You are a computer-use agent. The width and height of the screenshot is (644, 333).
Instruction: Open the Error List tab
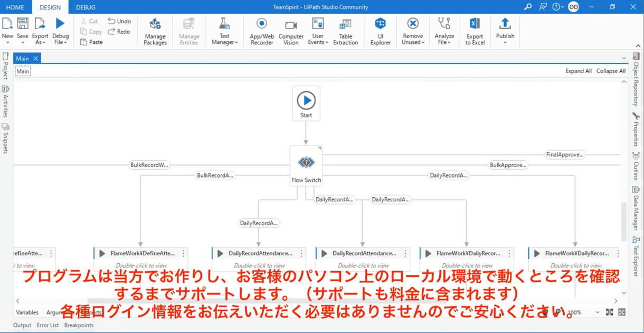(48, 325)
